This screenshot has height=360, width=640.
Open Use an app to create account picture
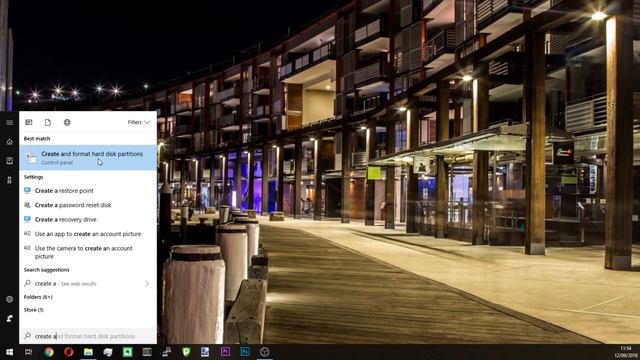pos(88,234)
